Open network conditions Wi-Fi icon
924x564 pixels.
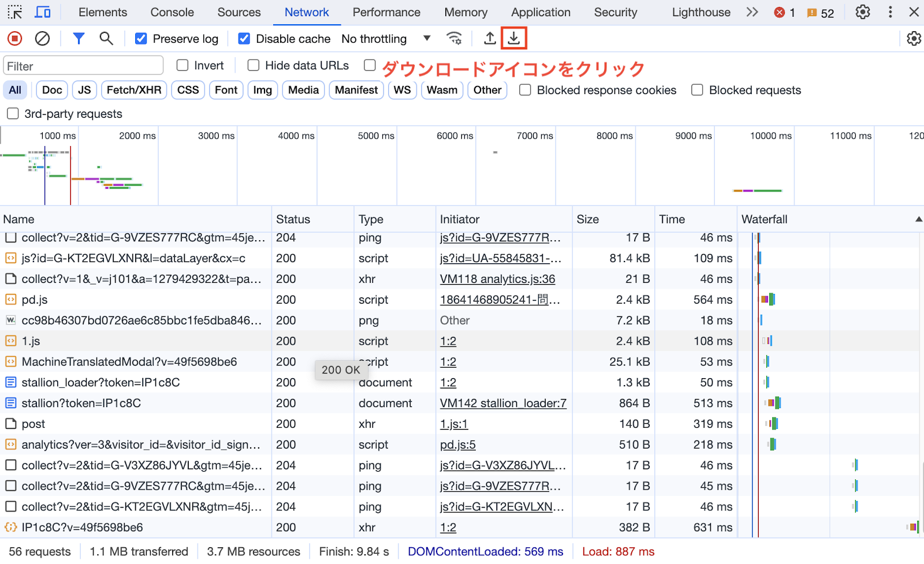click(x=454, y=39)
